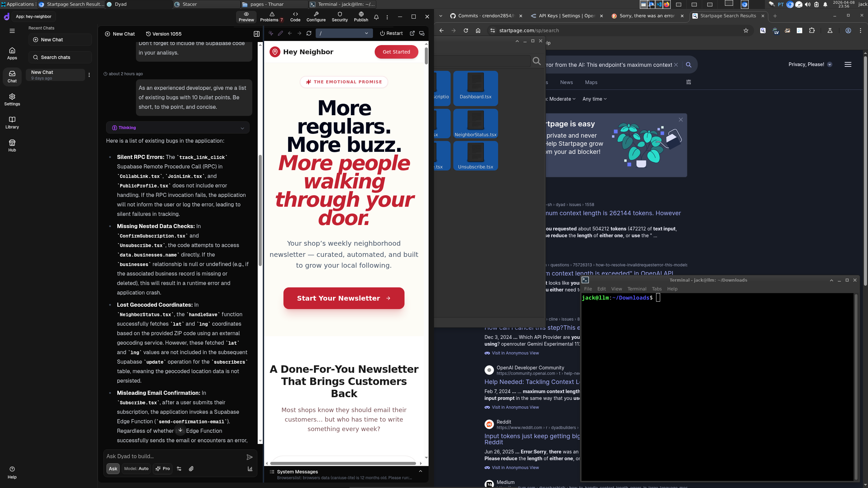Switch to the Configure tab
868x488 pixels.
coord(316,17)
